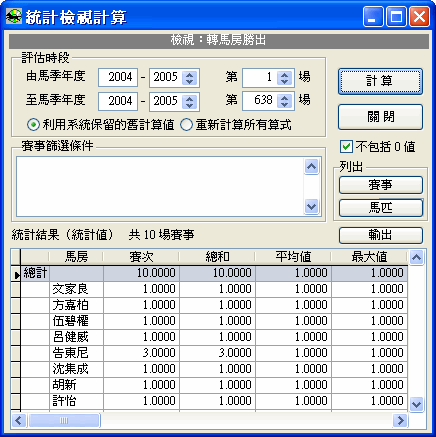Click the horse app icon in title bar
Screen dimensions: 436x437
click(14, 16)
